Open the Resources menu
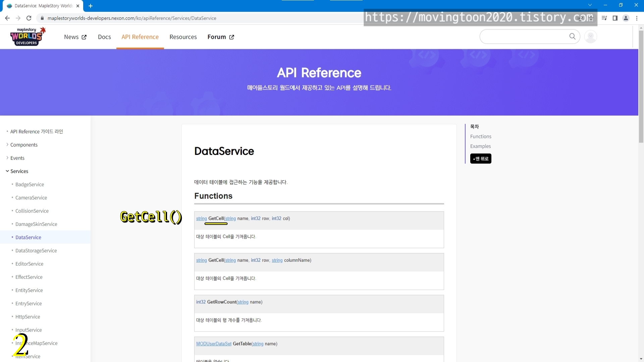This screenshot has height=362, width=644. (x=183, y=37)
